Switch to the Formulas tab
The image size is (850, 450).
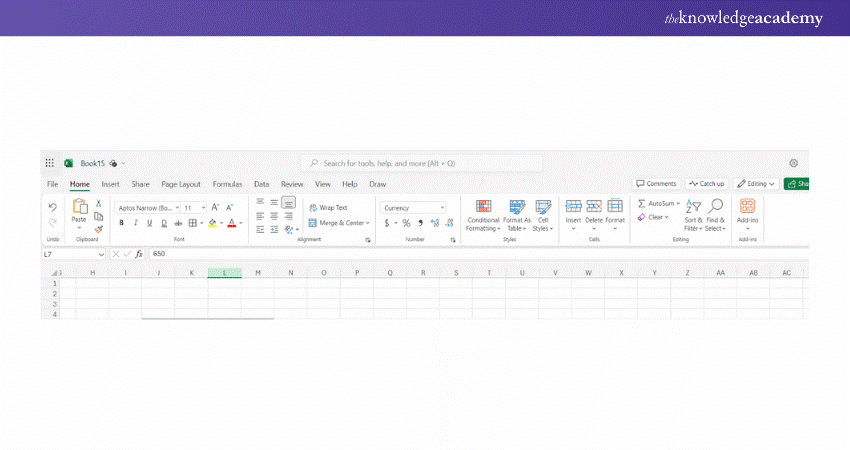pyautogui.click(x=227, y=184)
